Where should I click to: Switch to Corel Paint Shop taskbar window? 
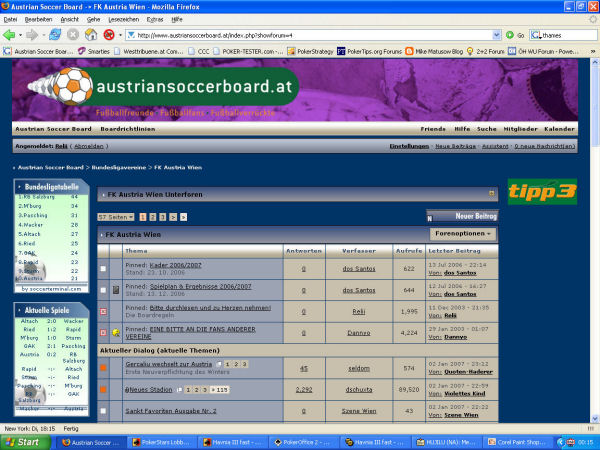(518, 442)
